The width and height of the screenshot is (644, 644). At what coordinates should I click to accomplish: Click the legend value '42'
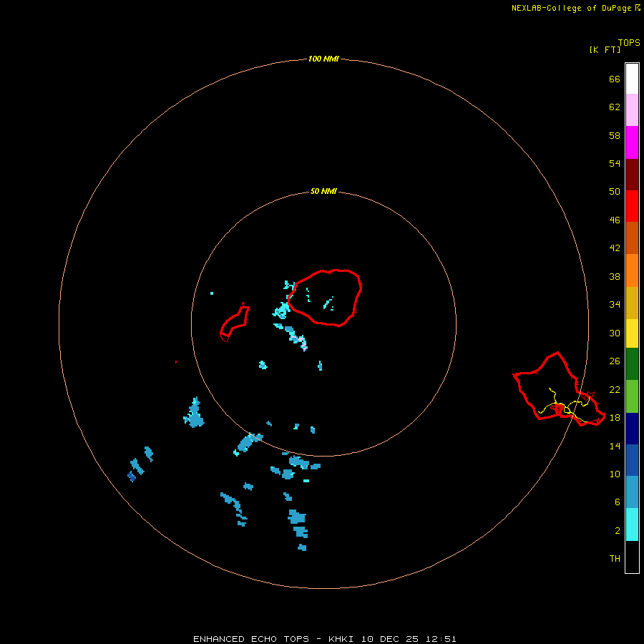coord(615,248)
